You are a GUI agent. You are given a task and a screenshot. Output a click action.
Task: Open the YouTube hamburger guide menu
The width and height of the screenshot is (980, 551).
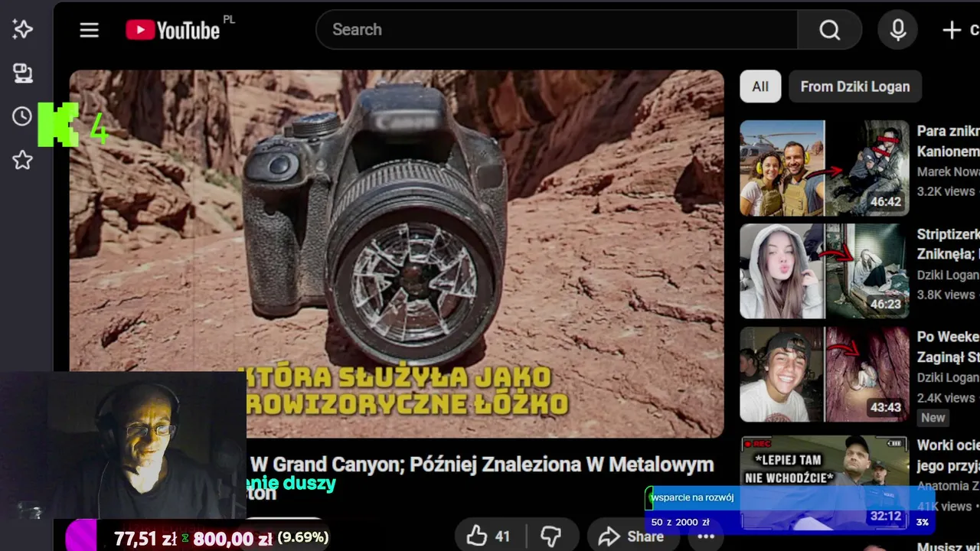click(90, 30)
